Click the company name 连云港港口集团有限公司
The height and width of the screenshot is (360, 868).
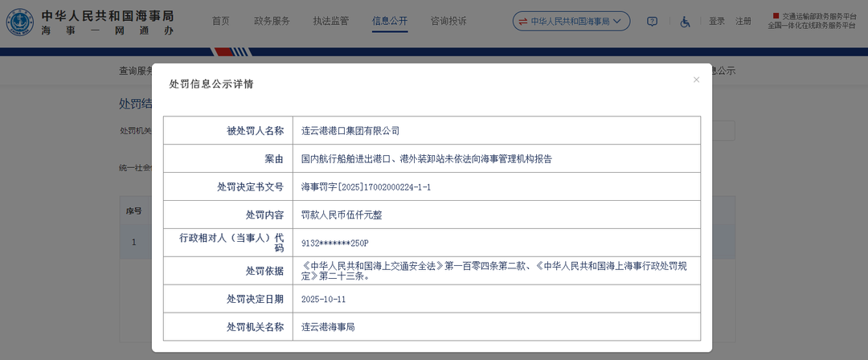pos(350,130)
